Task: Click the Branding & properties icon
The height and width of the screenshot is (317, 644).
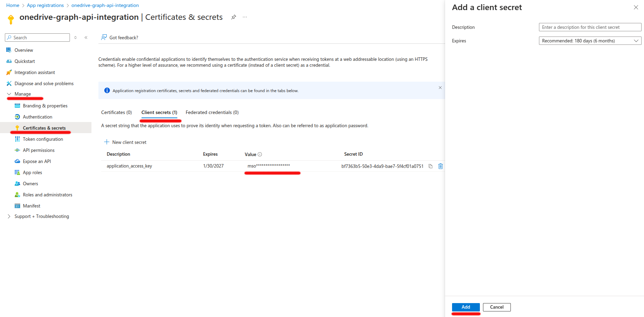Action: [17, 106]
